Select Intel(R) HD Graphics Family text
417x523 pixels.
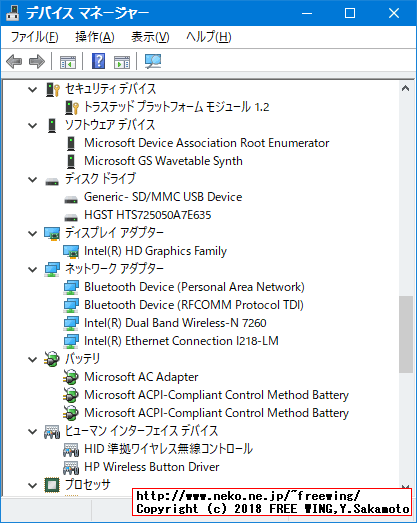tap(155, 251)
